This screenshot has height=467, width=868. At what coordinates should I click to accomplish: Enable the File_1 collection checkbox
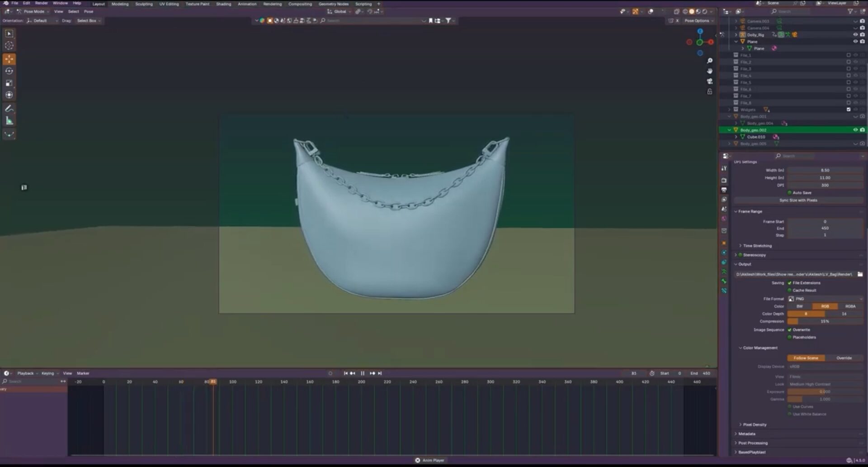(x=849, y=55)
